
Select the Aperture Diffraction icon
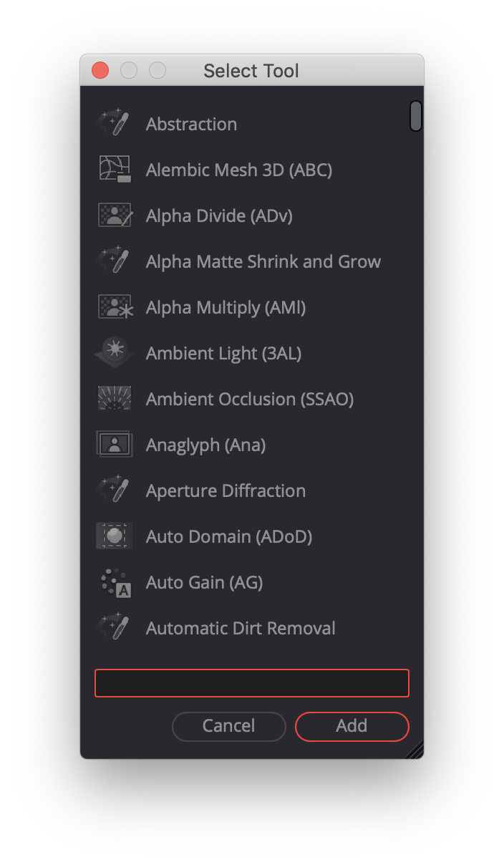pos(114,490)
